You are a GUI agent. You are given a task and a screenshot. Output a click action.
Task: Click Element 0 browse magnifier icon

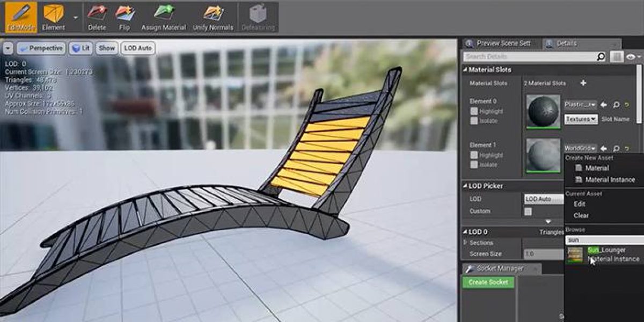coord(616,105)
